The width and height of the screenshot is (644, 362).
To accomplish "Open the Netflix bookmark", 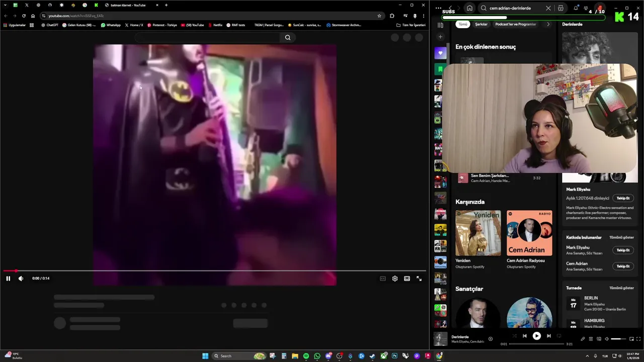I will coord(215,25).
